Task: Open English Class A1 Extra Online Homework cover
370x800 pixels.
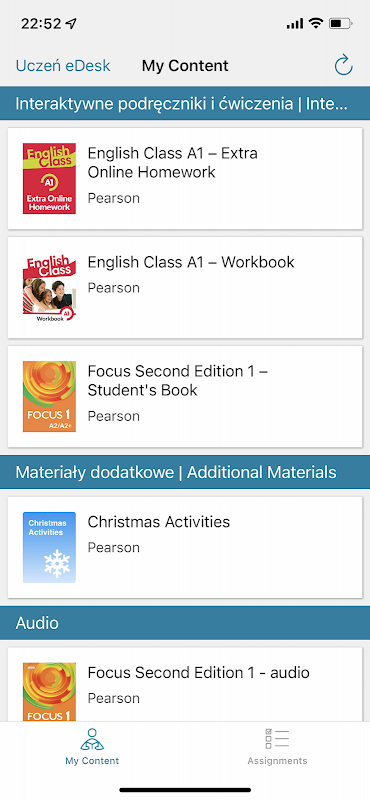Action: [x=50, y=178]
